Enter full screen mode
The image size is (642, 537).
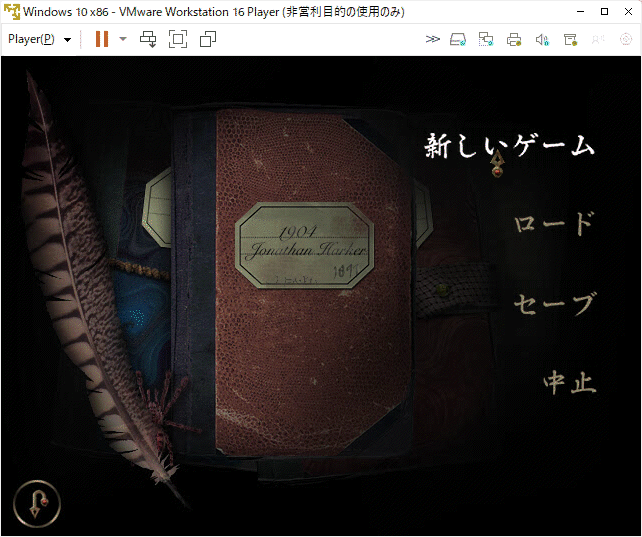[178, 39]
